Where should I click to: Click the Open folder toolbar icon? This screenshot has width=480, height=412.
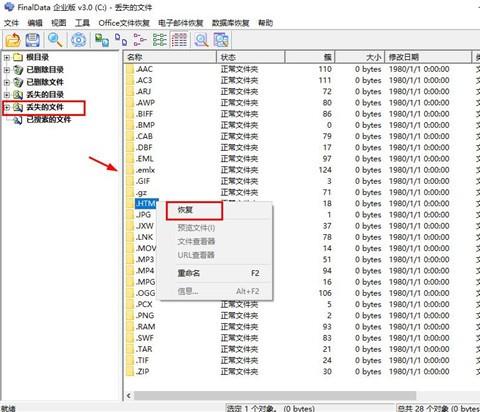(13, 40)
